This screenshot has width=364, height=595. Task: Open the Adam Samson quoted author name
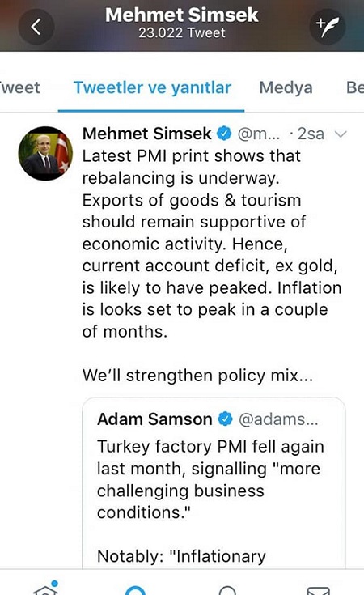(x=154, y=419)
